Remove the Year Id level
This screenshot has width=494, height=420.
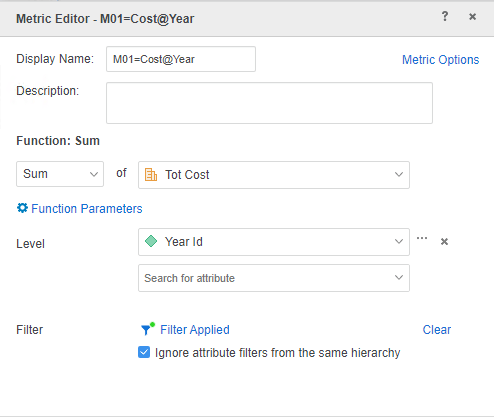click(x=444, y=242)
